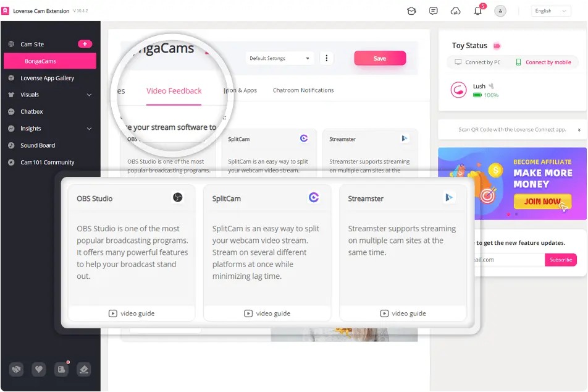Click JOIN NOW on affiliate banner
588x392 pixels.
click(542, 202)
